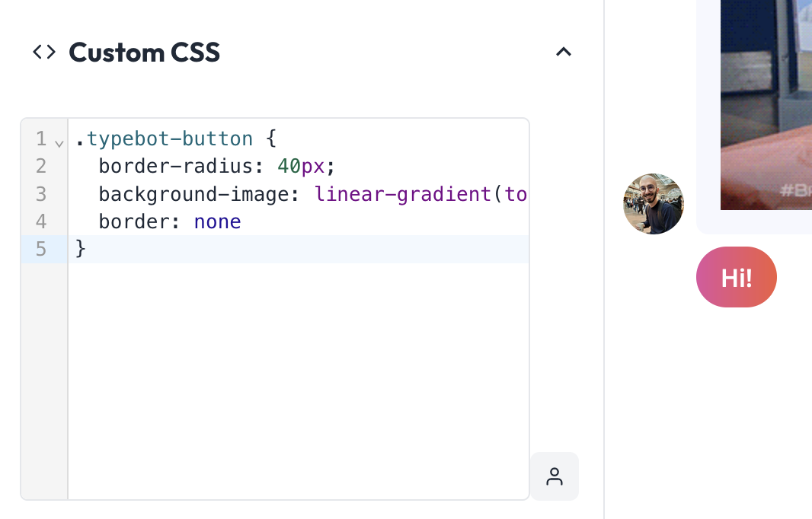Click the bot avatar photo in preview

(x=654, y=204)
